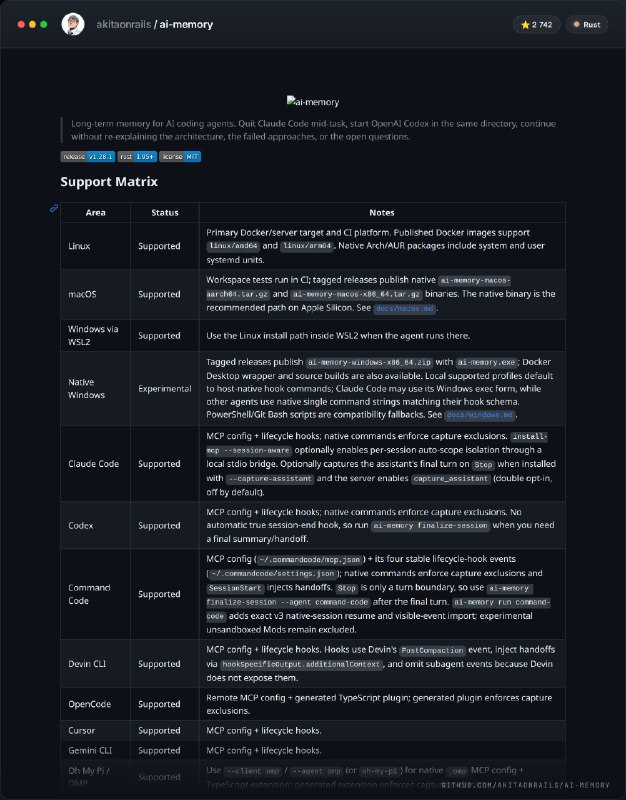
Task: Open the docs/windows.md link
Action: point(480,415)
